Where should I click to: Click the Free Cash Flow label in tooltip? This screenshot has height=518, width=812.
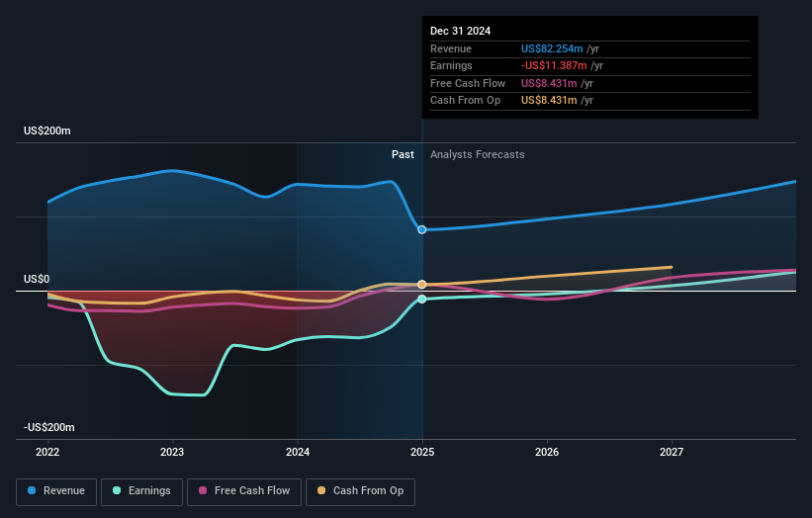(468, 83)
